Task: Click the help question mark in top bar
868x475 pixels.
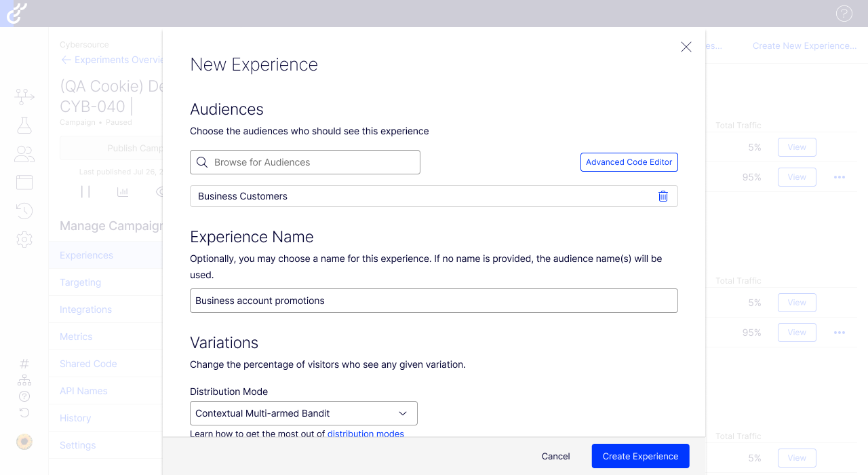Action: pos(844,14)
